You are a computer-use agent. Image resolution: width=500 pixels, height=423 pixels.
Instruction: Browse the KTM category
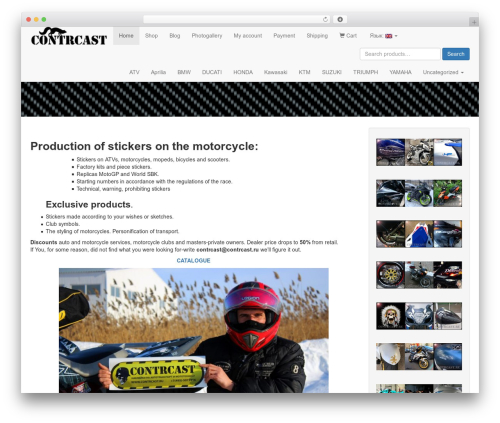(304, 72)
